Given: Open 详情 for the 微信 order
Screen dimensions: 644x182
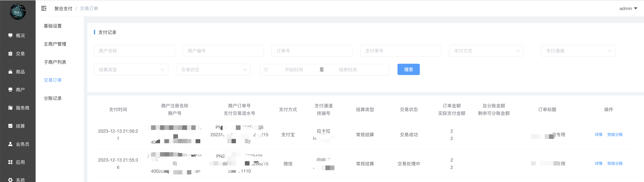Looking at the screenshot, I should coord(598,164).
